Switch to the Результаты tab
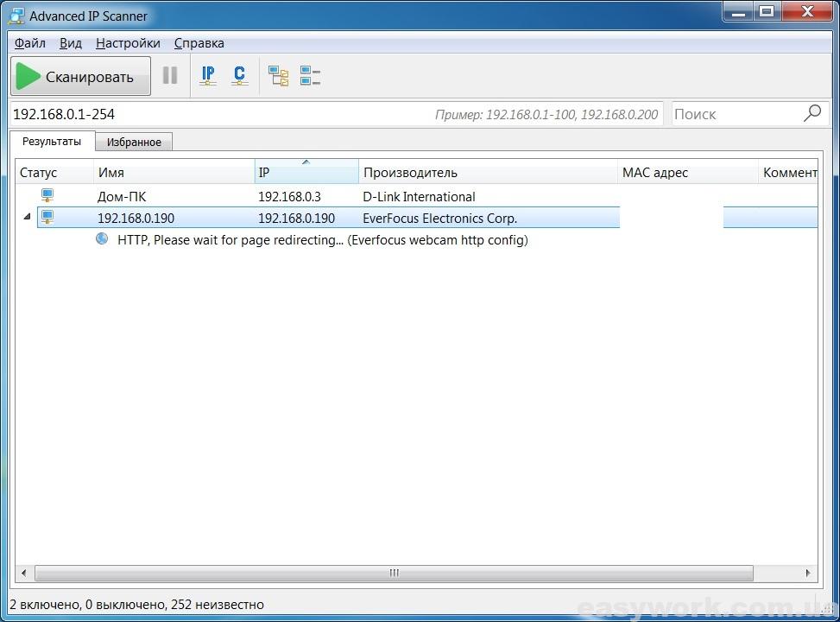 52,142
